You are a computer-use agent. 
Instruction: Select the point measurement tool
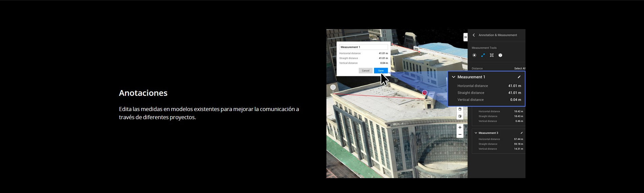pos(474,55)
